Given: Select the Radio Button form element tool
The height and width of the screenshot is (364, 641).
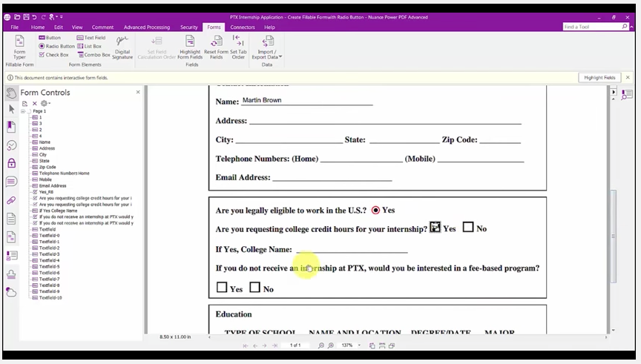Looking at the screenshot, I should [x=56, y=46].
